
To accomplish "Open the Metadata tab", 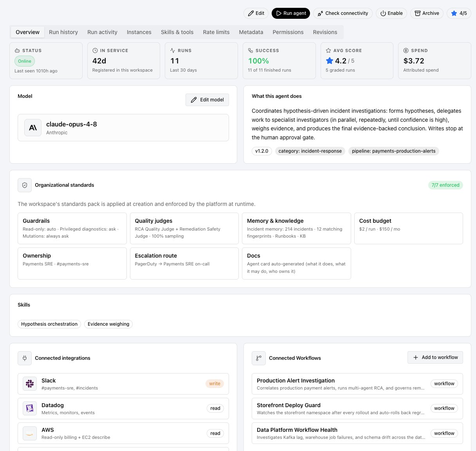I will point(251,32).
